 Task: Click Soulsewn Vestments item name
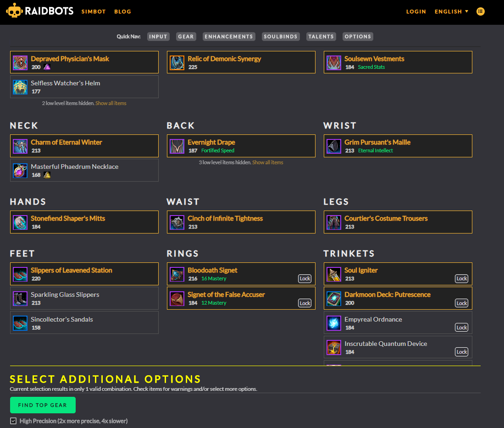coord(374,59)
